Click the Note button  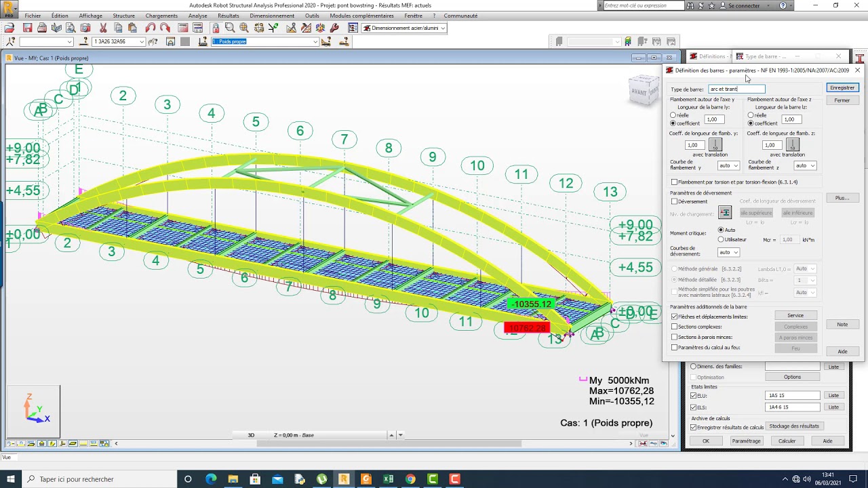842,325
